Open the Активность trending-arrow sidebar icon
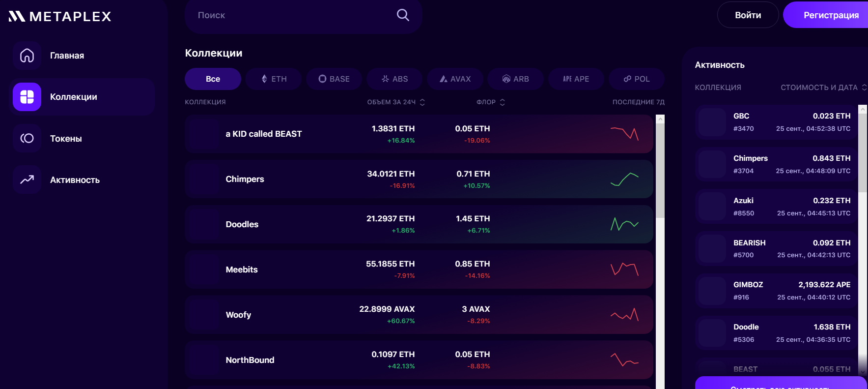The width and height of the screenshot is (868, 389). coord(27,180)
